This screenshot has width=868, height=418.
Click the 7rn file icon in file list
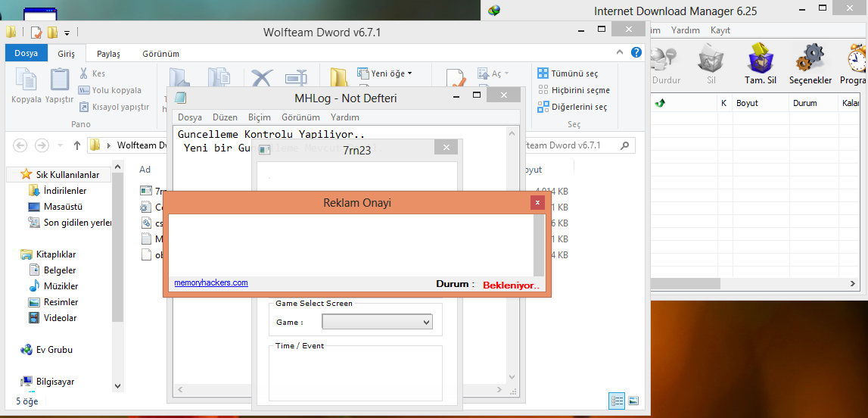click(x=146, y=191)
